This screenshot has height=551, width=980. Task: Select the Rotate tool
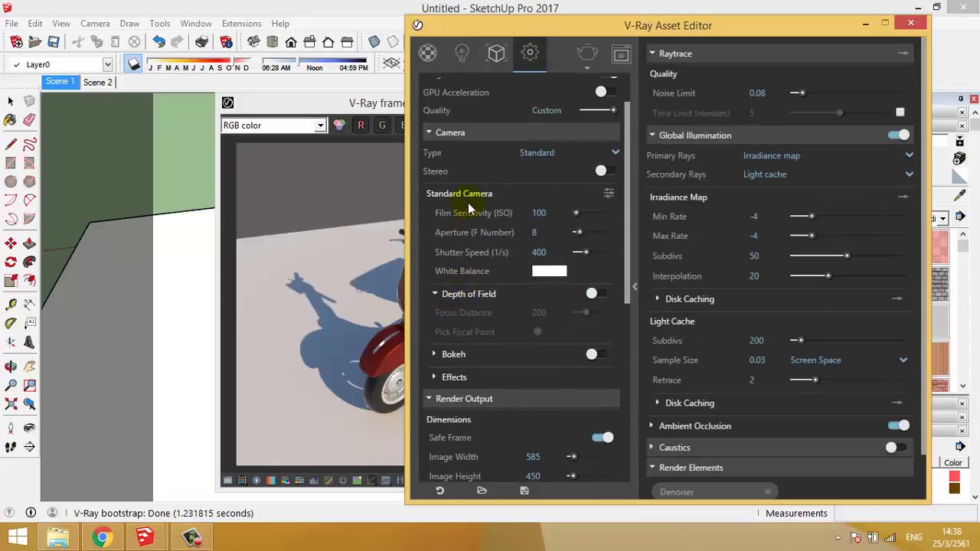11,262
